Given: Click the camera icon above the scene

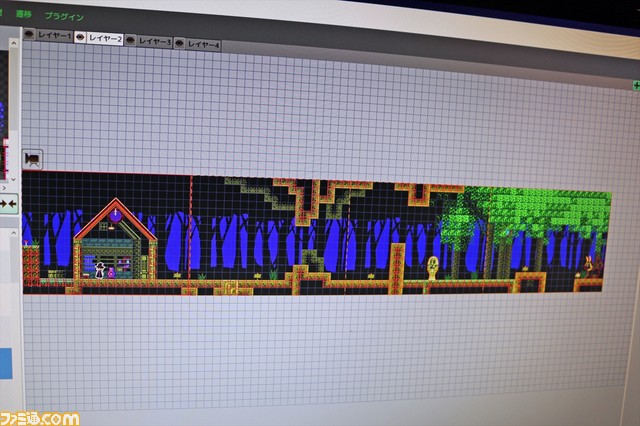Looking at the screenshot, I should pos(32,159).
